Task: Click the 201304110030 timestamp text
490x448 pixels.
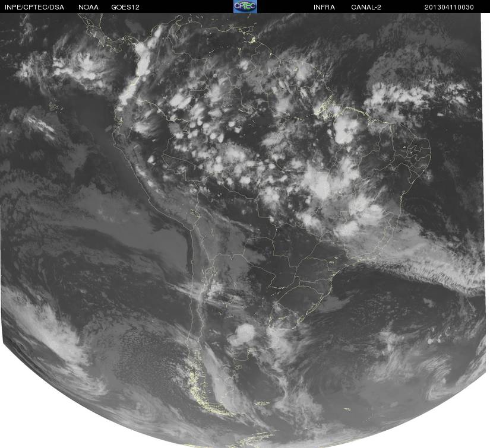Action: pos(449,7)
